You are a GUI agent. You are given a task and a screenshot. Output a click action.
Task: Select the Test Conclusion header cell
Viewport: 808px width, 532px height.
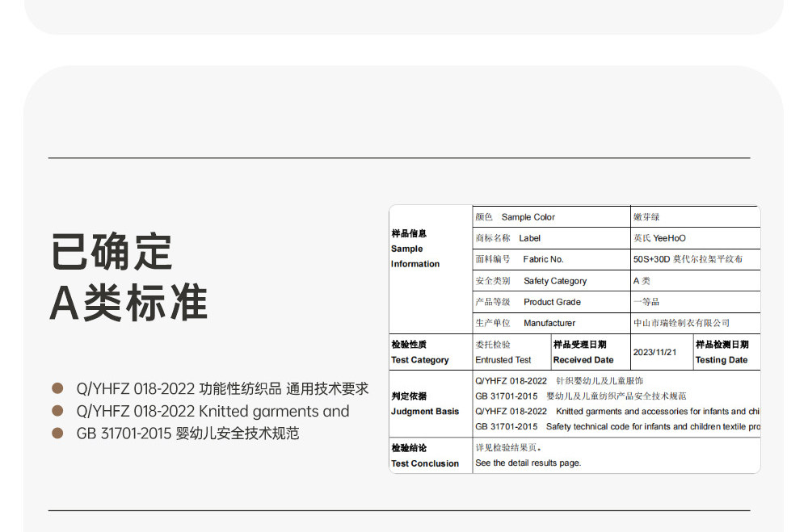point(431,456)
